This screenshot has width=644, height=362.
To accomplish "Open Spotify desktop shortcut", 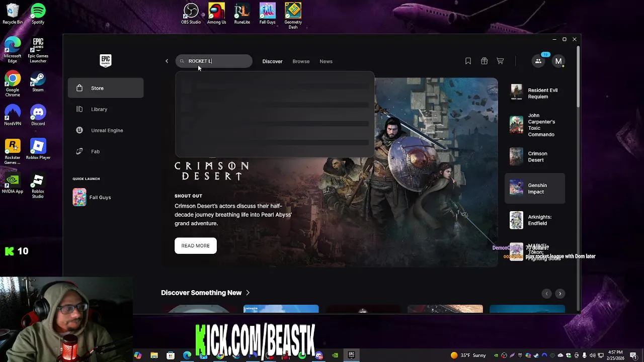I will (38, 14).
